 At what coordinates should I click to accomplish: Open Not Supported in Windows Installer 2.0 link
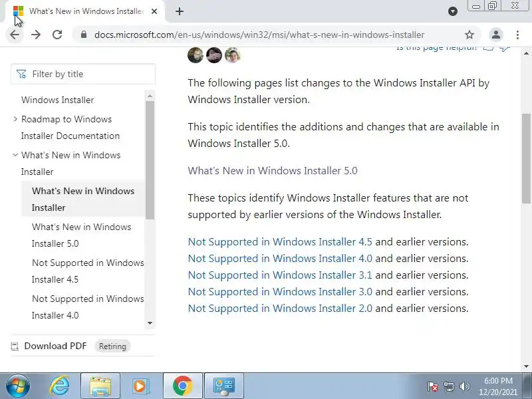tap(280, 309)
